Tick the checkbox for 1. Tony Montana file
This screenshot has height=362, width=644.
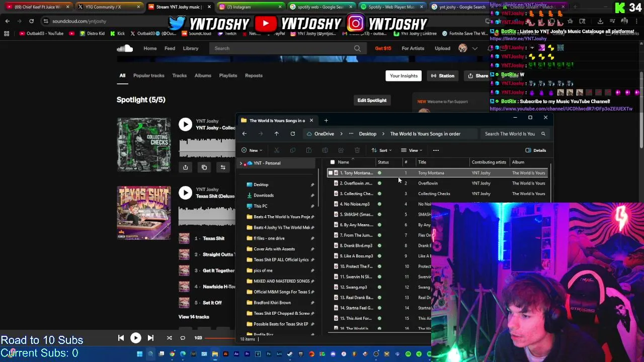pos(331,173)
